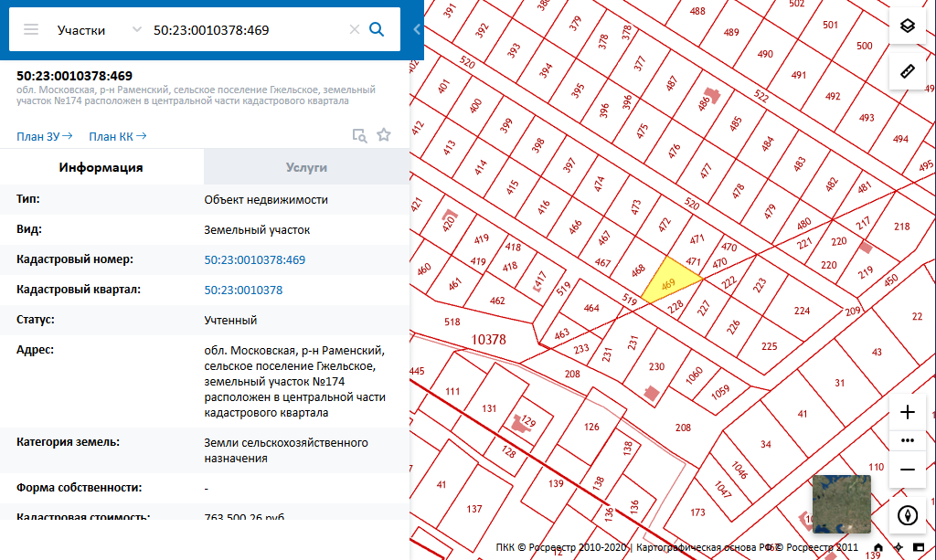The image size is (936, 560).
Task: Switch to the Услуги tab
Action: point(306,167)
